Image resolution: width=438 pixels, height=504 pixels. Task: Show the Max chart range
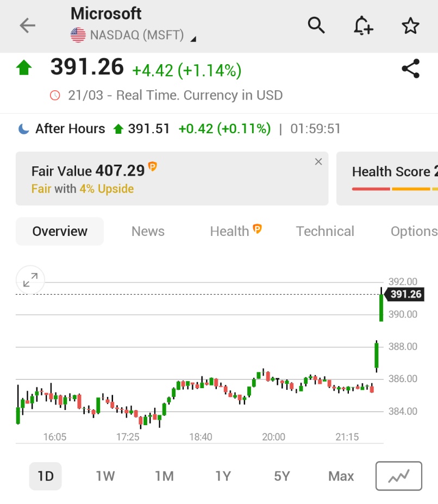[341, 476]
